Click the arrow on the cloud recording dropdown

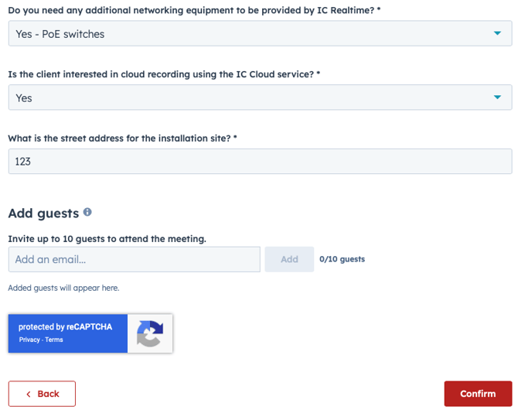[497, 98]
